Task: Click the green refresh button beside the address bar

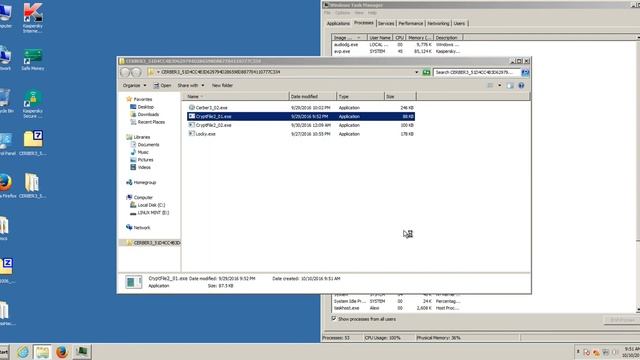Action: click(427, 72)
